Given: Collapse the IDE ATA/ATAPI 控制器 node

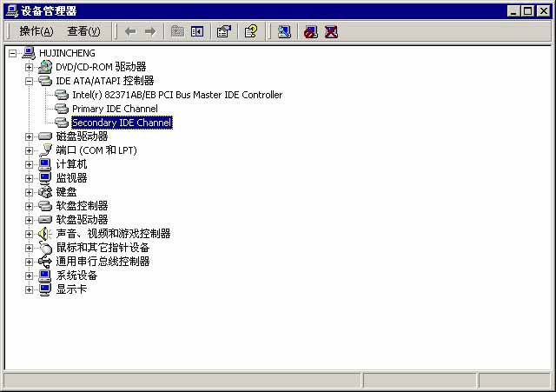Looking at the screenshot, I should tap(29, 81).
